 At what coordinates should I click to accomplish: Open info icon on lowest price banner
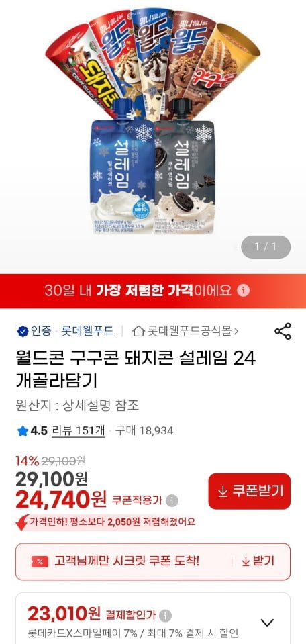(243, 291)
